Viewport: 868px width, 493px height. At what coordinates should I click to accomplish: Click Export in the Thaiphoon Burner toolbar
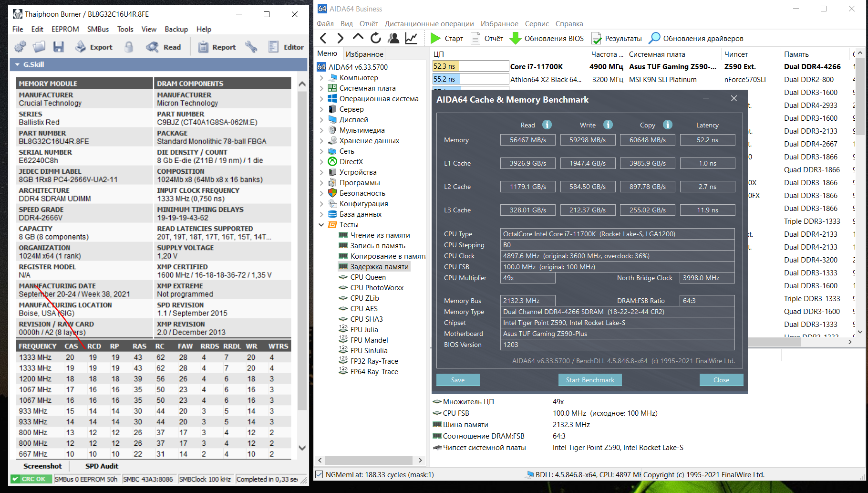coord(94,47)
